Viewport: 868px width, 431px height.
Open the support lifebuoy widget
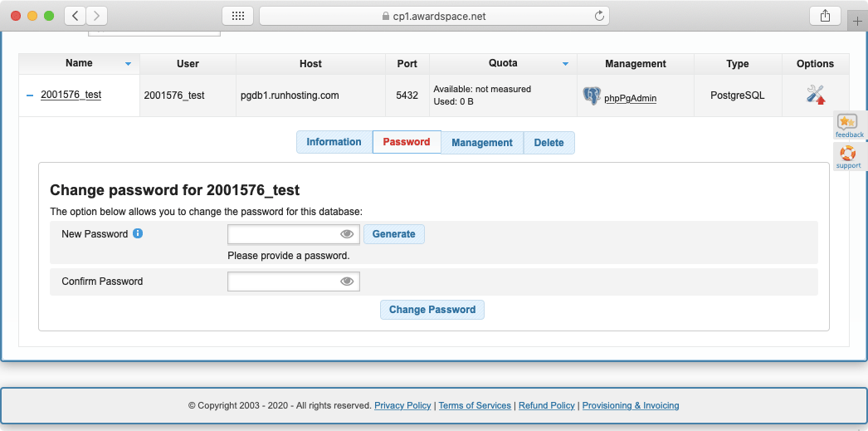click(x=848, y=157)
